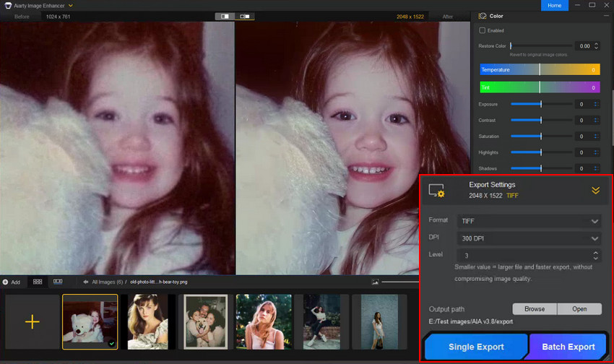Click the Single Export button
Viewport: 614px width, 364px height.
[x=476, y=347]
